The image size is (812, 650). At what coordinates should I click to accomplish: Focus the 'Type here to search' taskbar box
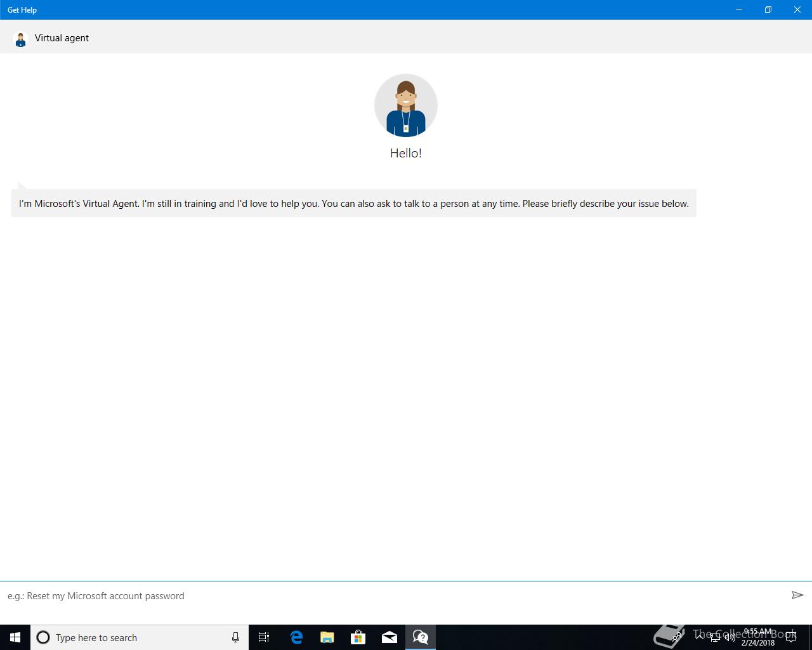(140, 637)
